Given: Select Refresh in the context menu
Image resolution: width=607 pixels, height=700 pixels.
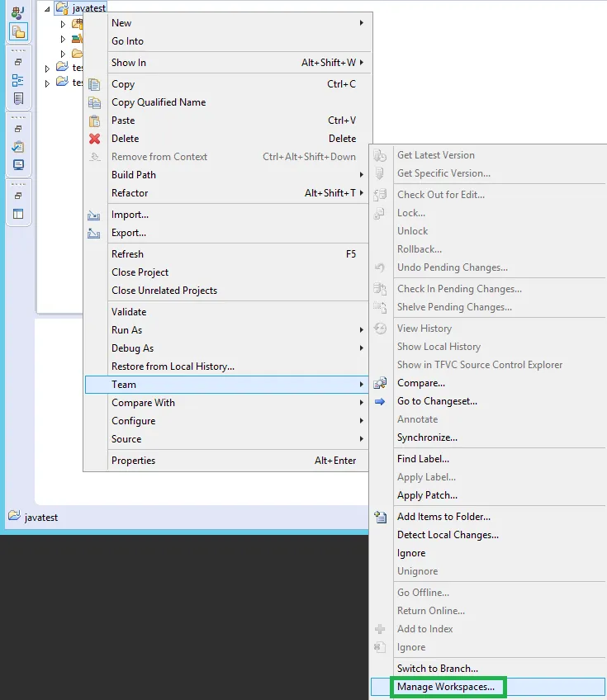Looking at the screenshot, I should pos(226,254).
